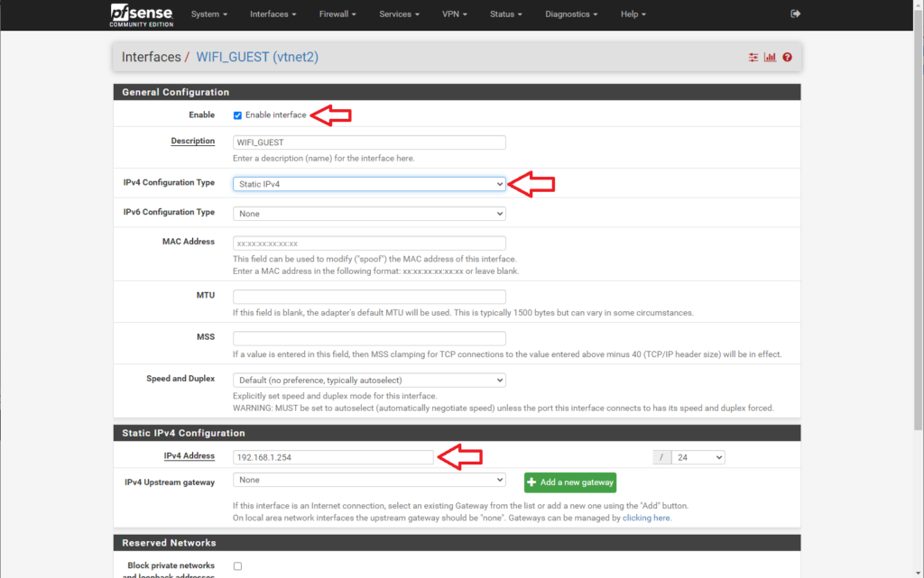The image size is (924, 578).
Task: Click the logout icon in navbar
Action: coord(795,14)
